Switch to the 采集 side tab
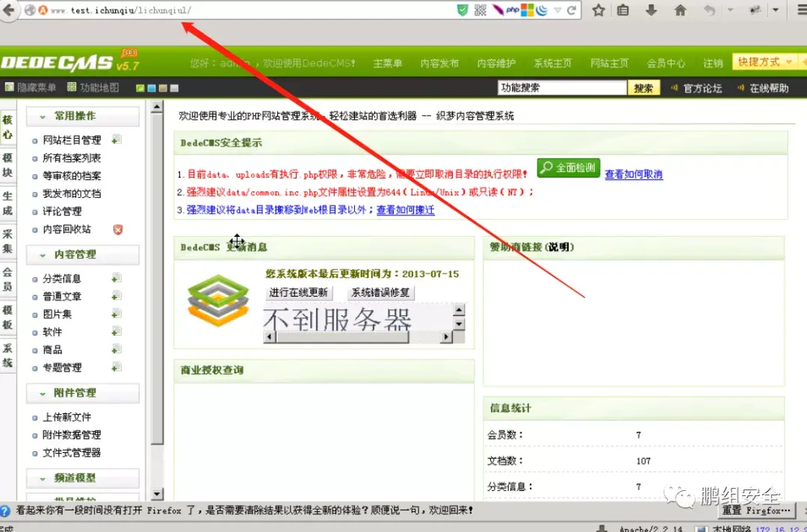Viewport: 807px width, 532px height. point(7,241)
